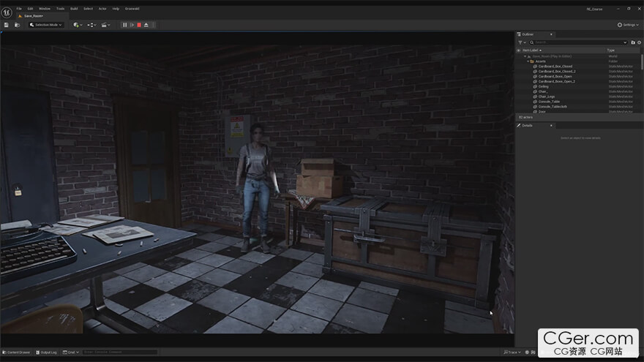Select Cardboard_Box_Closed in the Outliner

pyautogui.click(x=556, y=67)
